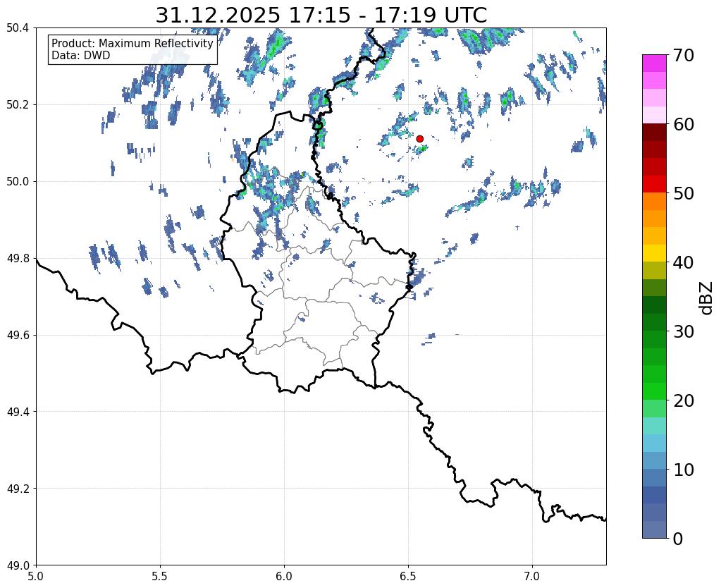Click the latitude axis label 49.4
The width and height of the screenshot is (721, 588).
[x=18, y=411]
